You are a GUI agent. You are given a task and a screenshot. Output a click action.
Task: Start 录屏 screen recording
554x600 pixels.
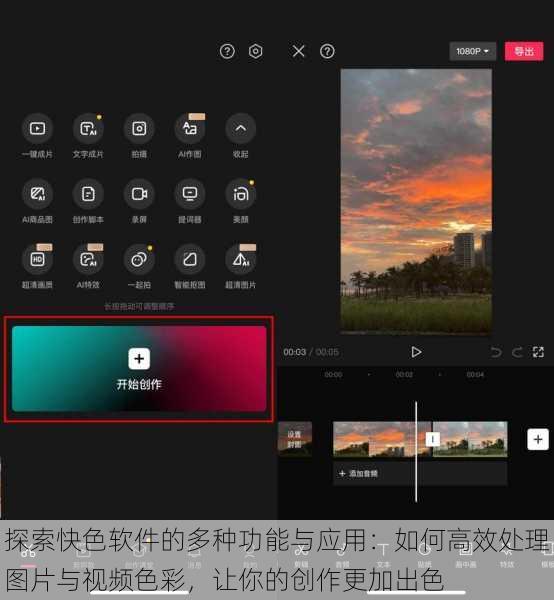[139, 194]
